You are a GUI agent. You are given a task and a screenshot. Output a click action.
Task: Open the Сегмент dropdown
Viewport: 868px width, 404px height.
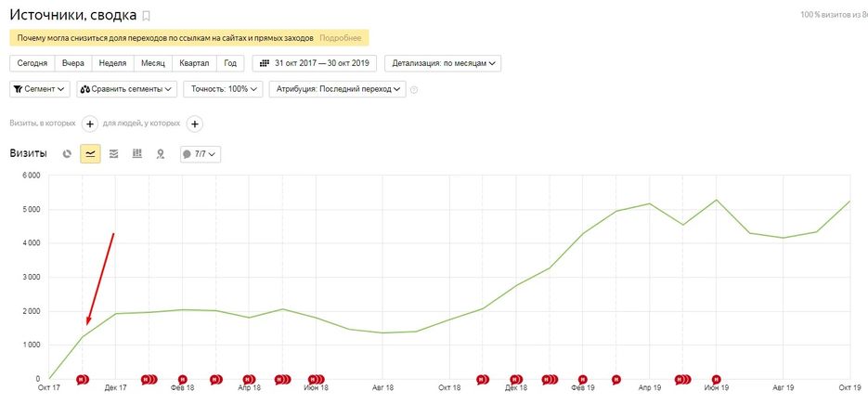40,89
